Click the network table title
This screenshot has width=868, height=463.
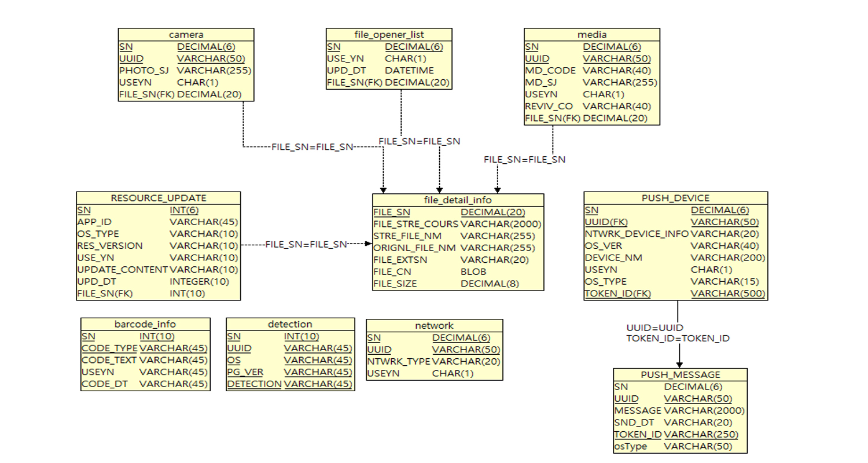point(434,325)
